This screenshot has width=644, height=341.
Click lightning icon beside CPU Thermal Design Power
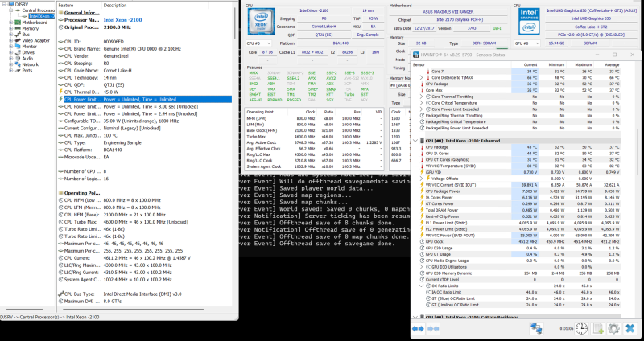61,92
